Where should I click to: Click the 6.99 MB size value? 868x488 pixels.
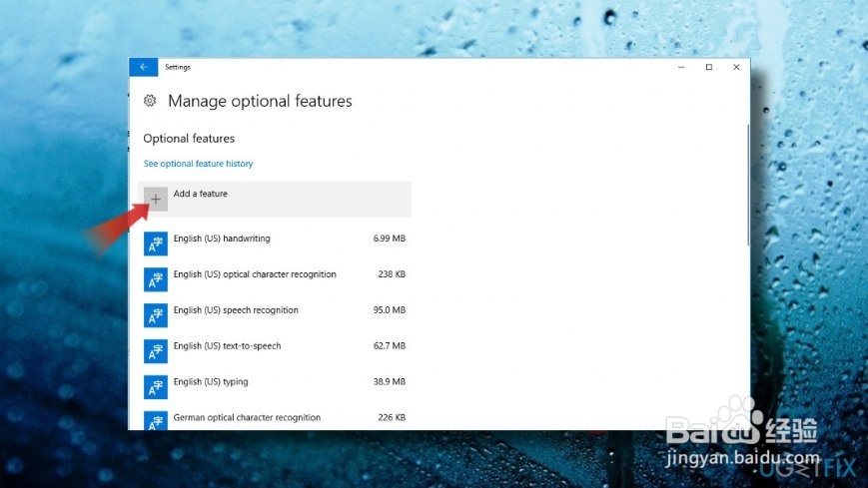pos(390,239)
